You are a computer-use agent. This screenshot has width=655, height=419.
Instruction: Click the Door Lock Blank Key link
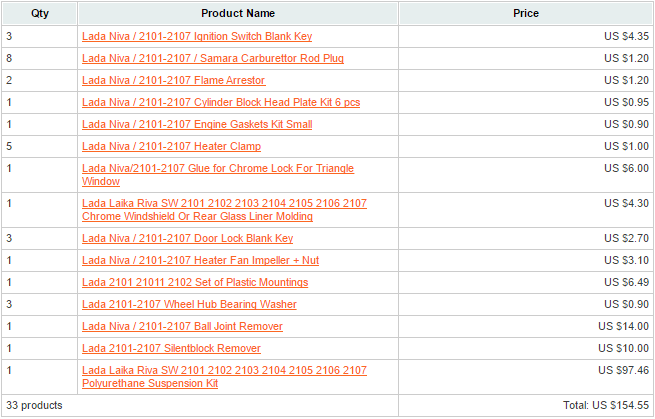click(x=187, y=238)
